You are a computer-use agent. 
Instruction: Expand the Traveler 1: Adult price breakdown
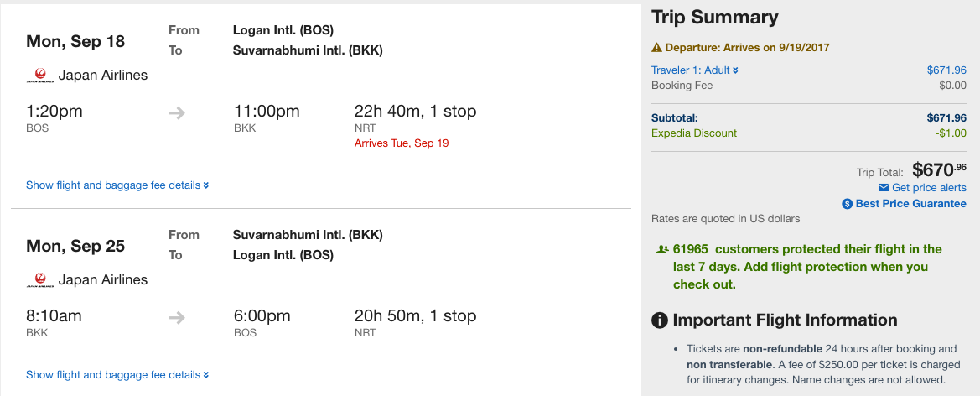695,70
